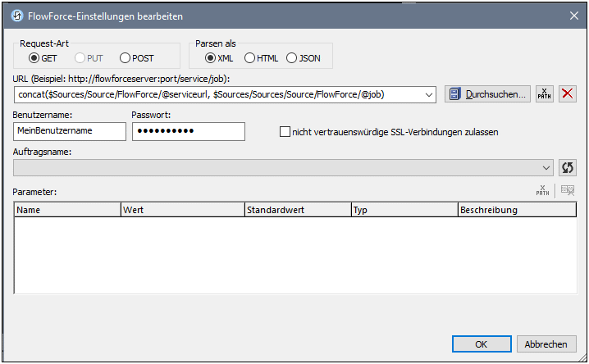This screenshot has height=364, width=589.
Task: Click the Benutzername input field
Action: (70, 131)
